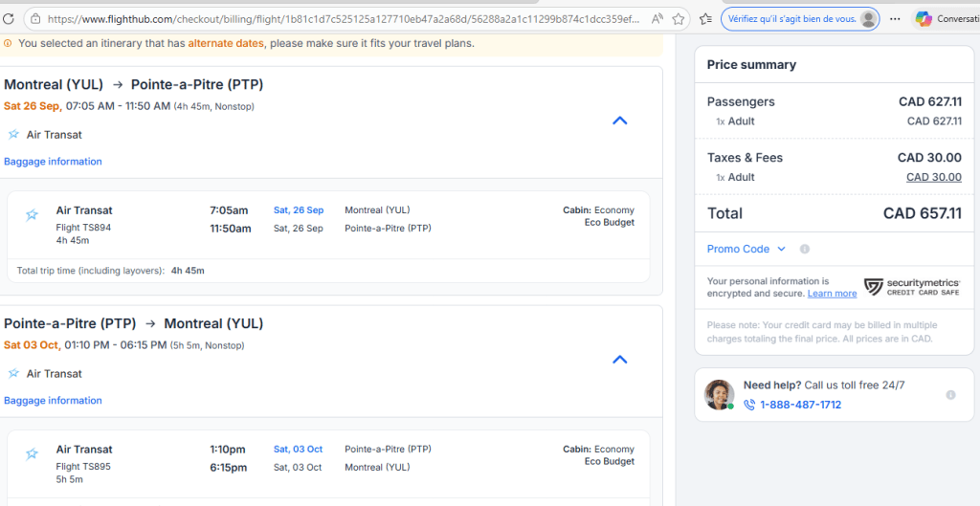Viewport: 980px width, 506px height.
Task: Click the info icon beside Promo Code
Action: (805, 250)
